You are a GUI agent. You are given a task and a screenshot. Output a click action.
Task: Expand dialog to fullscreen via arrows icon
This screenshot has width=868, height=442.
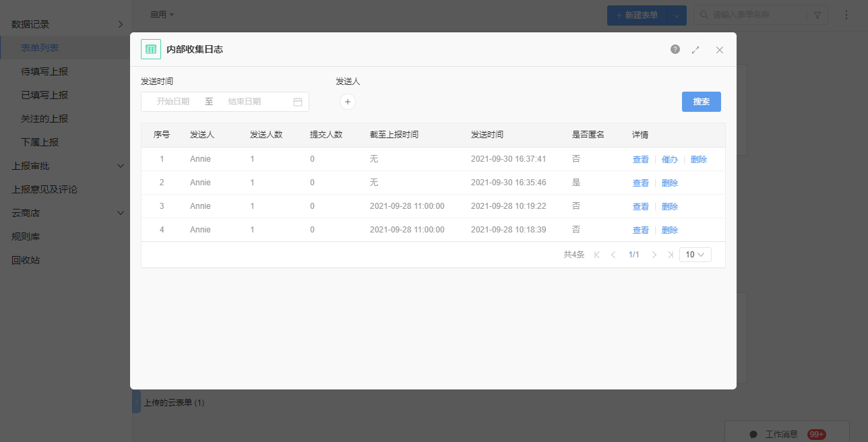696,50
